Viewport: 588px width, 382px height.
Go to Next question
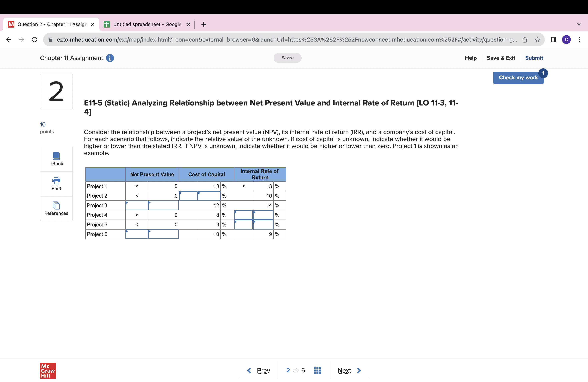349,370
